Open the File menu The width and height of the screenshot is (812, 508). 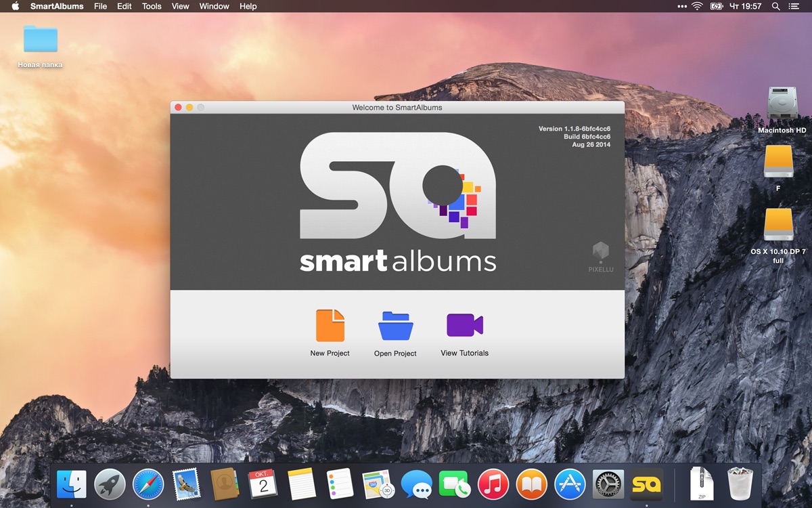pyautogui.click(x=100, y=6)
